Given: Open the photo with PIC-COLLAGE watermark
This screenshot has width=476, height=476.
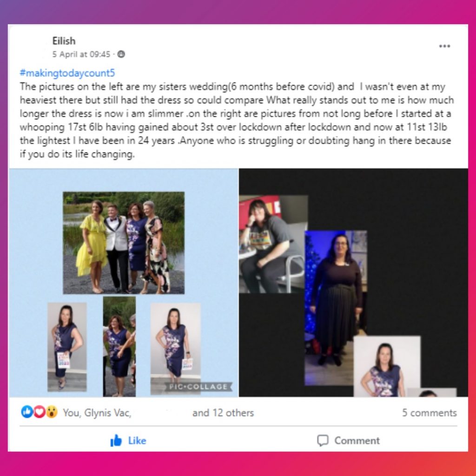Looking at the screenshot, I should [x=175, y=349].
